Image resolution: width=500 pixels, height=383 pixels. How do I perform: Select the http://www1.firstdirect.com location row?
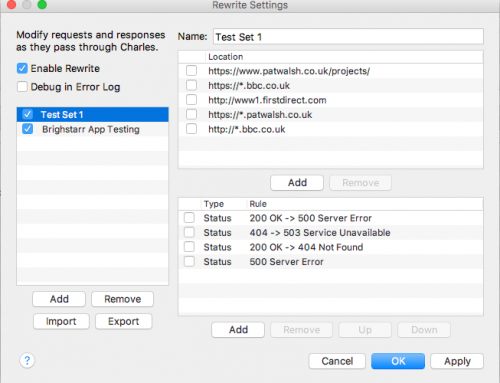tap(331, 100)
